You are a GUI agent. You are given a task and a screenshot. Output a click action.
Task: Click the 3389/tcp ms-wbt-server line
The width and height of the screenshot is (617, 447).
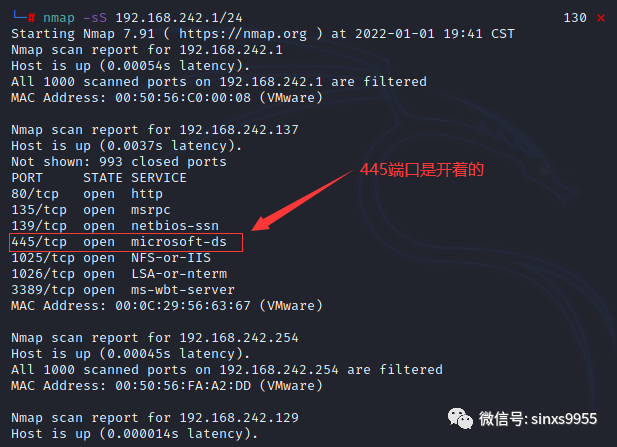coord(123,290)
